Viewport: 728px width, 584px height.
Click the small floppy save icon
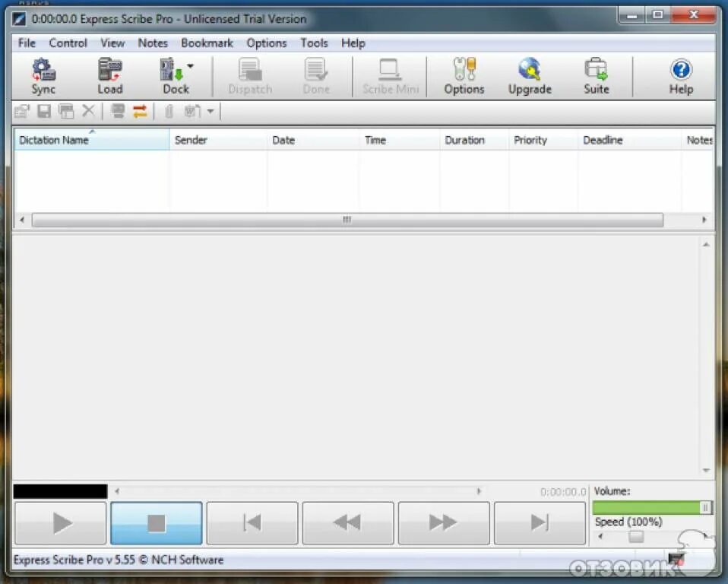44,112
